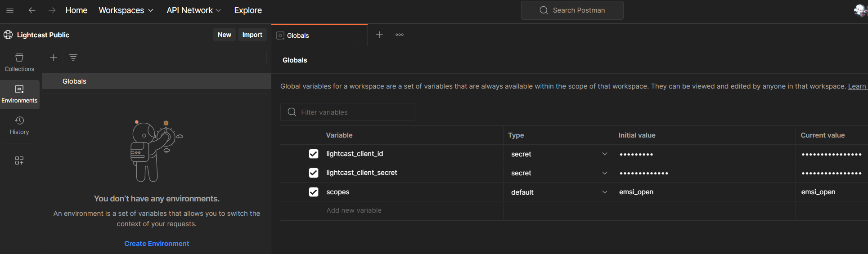Open a new tab with plus icon
This screenshot has width=868, height=254.
[379, 35]
